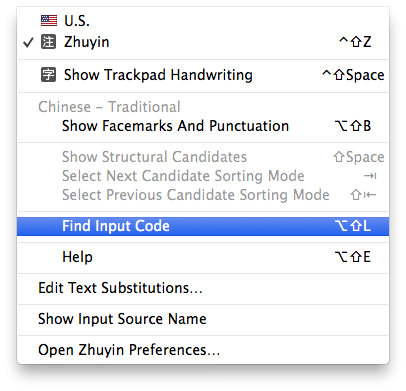The height and width of the screenshot is (391, 406).
Task: Click the U.S. flag icon
Action: 49,21
